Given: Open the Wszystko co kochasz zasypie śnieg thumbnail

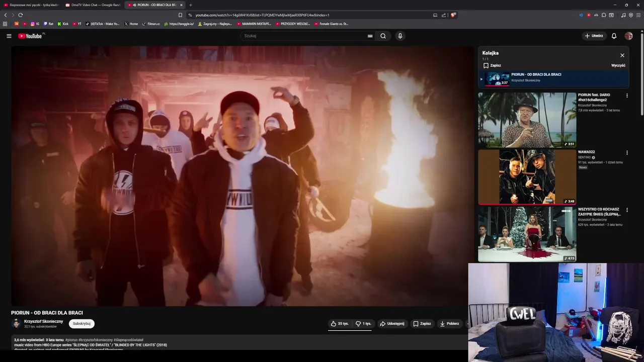Looking at the screenshot, I should point(527,234).
